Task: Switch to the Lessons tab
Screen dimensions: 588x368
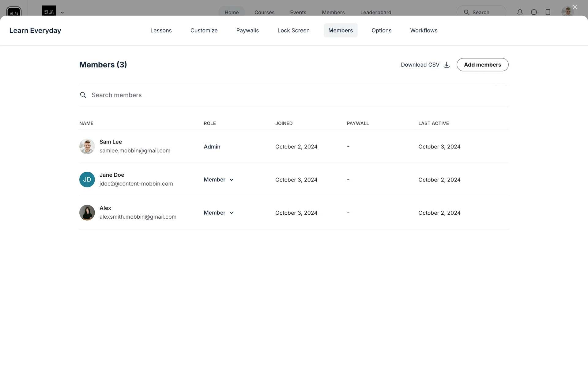Action: coord(161,30)
